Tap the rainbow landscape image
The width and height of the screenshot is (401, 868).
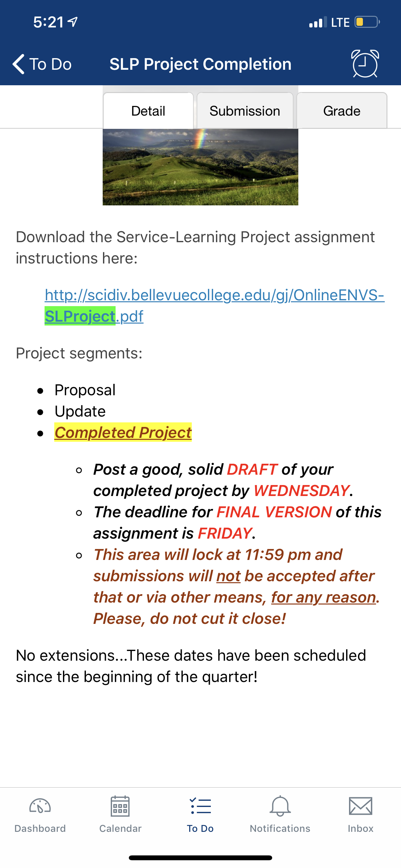click(200, 167)
